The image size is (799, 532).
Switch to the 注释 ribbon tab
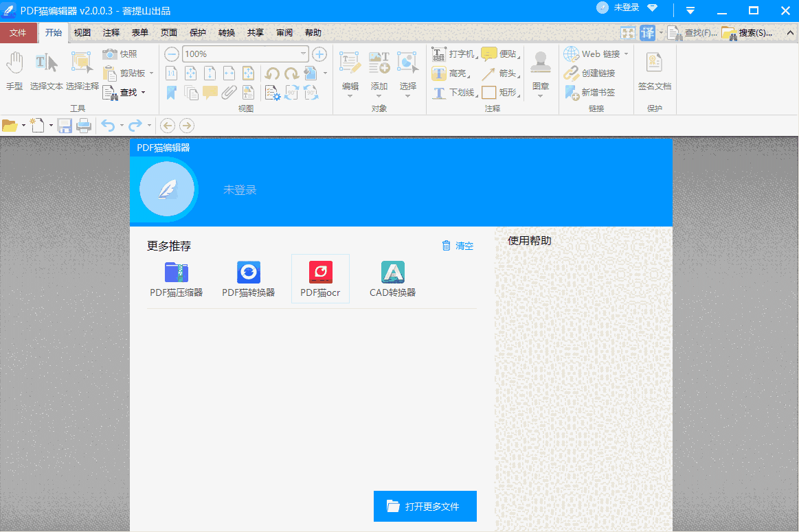tap(111, 32)
